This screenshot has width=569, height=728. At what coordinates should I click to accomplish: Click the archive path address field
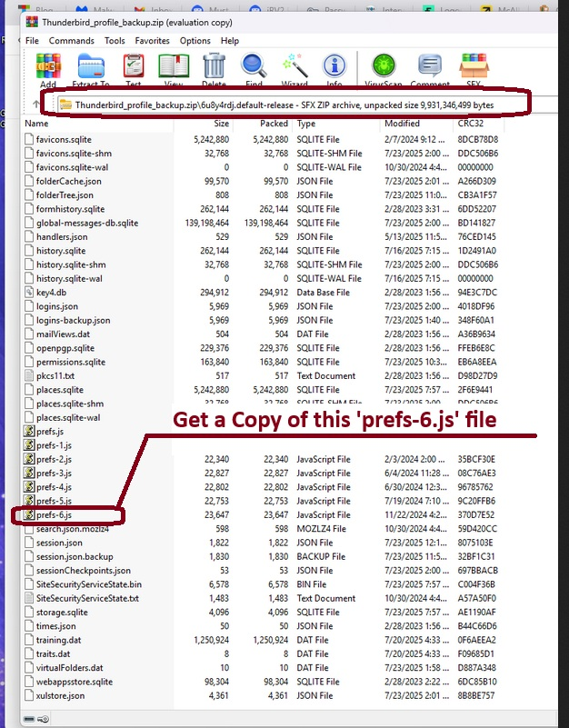tap(306, 105)
